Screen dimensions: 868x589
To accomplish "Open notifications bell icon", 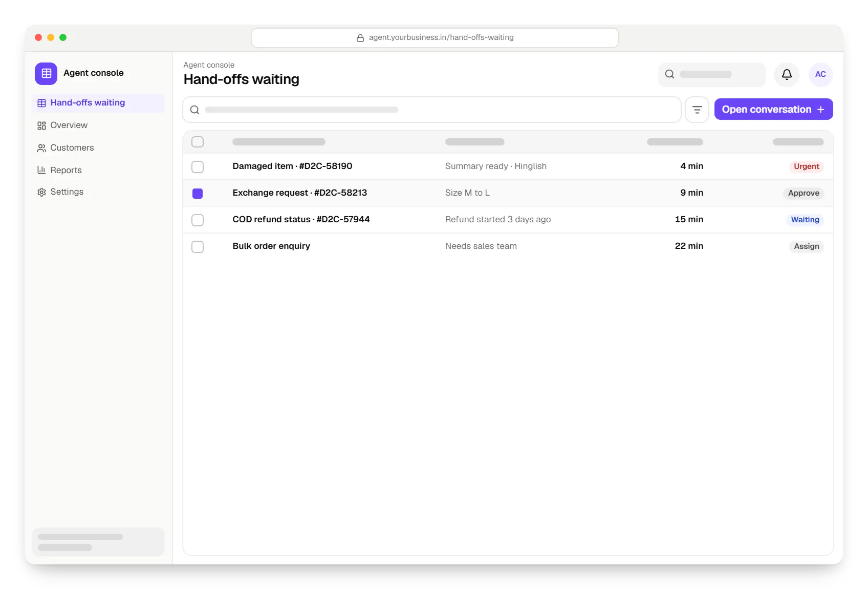I will [787, 75].
